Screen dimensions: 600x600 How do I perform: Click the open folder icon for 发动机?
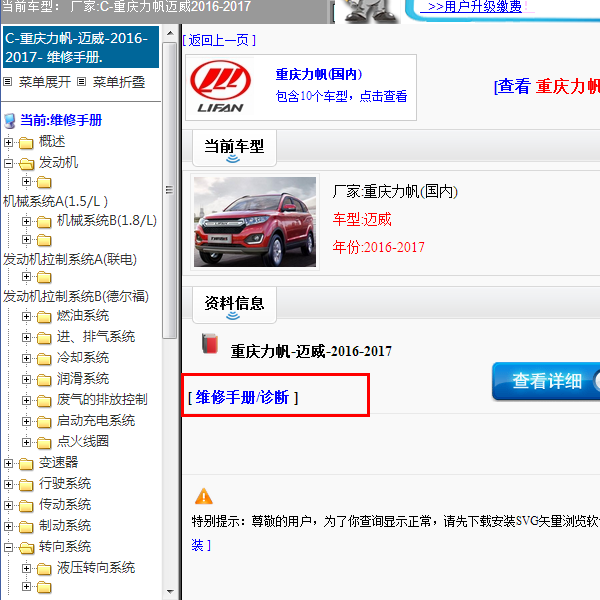click(x=26, y=164)
